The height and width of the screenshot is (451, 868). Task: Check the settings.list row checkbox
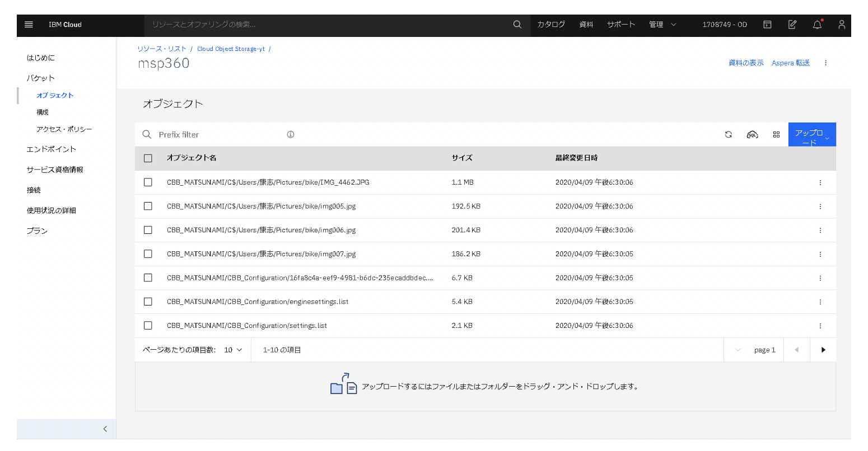click(148, 325)
